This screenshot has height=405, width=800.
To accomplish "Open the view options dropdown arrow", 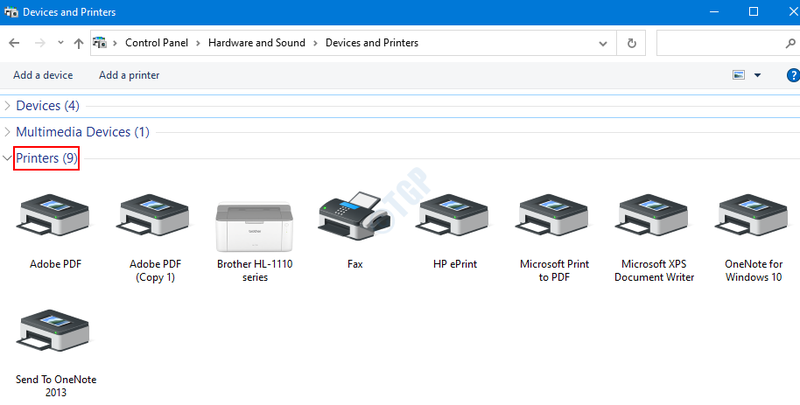I will pos(758,75).
